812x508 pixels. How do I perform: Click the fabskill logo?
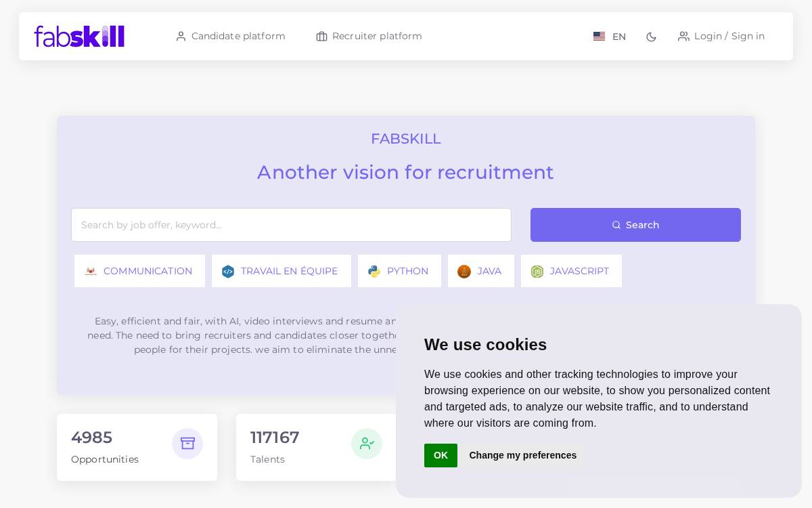point(79,36)
